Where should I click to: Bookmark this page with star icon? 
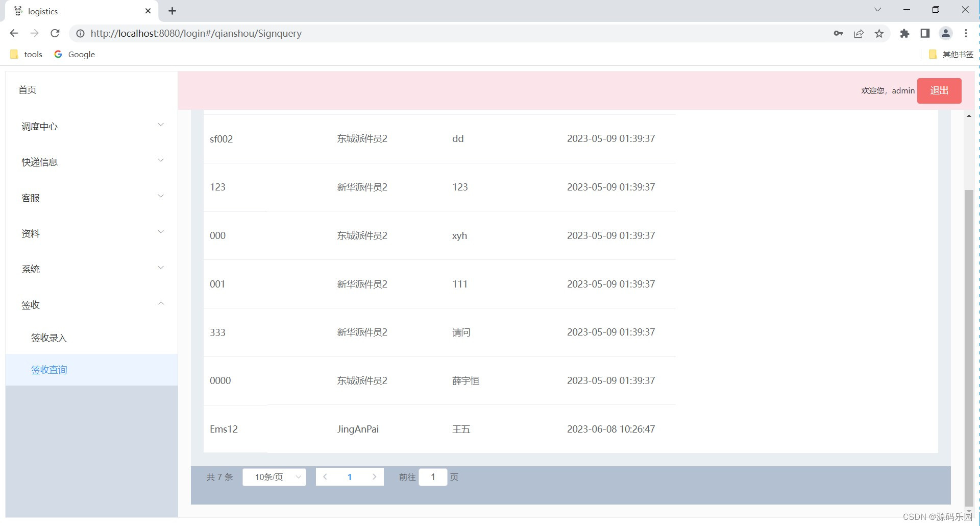879,33
